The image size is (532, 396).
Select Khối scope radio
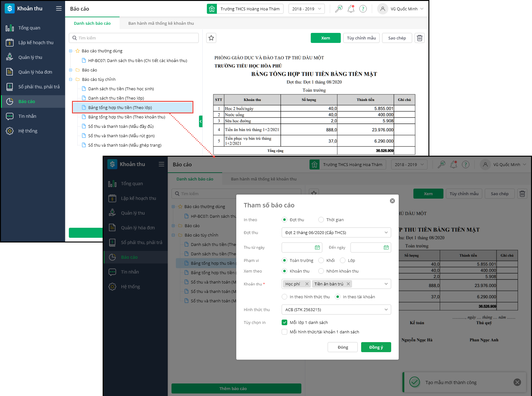point(321,260)
